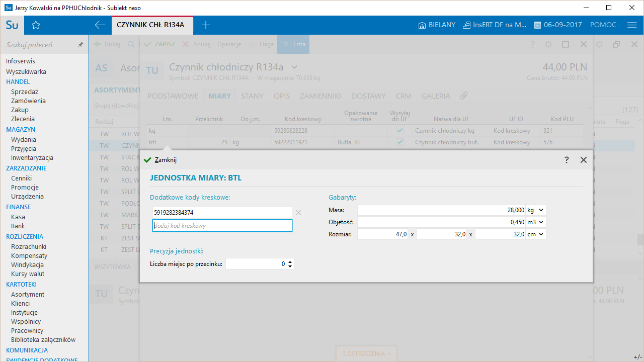This screenshot has height=362, width=644.
Task: Increase decimal places with stepper up arrow
Action: pos(290,261)
